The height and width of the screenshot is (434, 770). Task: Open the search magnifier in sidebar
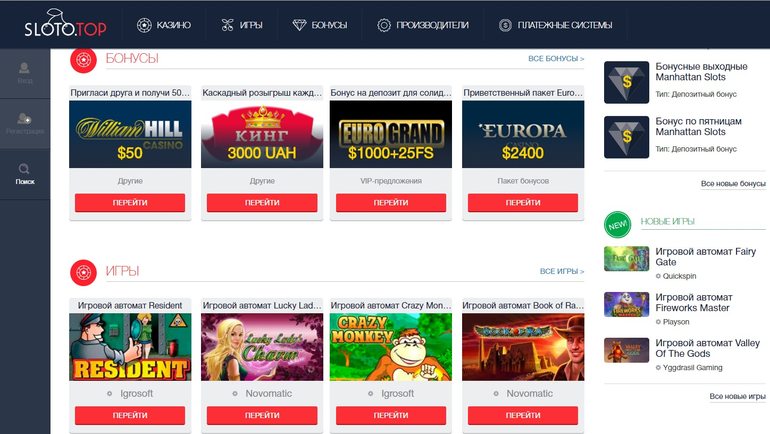[25, 169]
